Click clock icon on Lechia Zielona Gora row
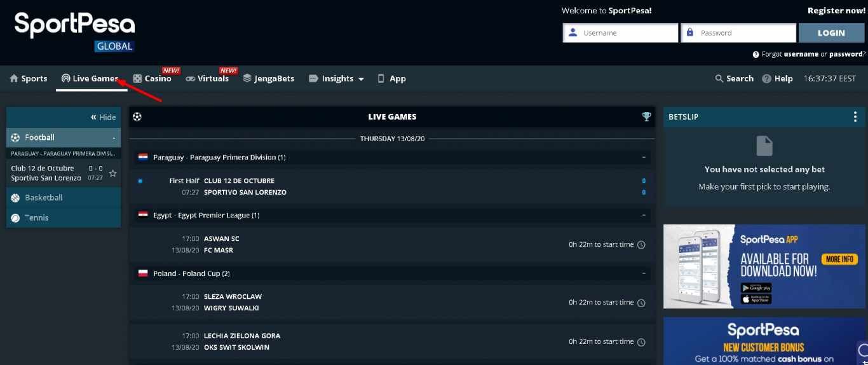The height and width of the screenshot is (365, 868). click(x=641, y=342)
